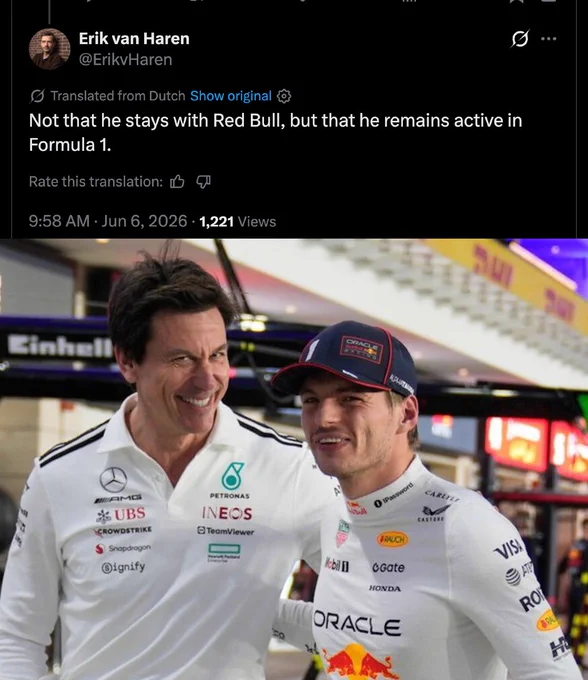Open the 9:58 AM Jun 6, 2026 timestamp
The width and height of the screenshot is (588, 680).
[x=108, y=221]
